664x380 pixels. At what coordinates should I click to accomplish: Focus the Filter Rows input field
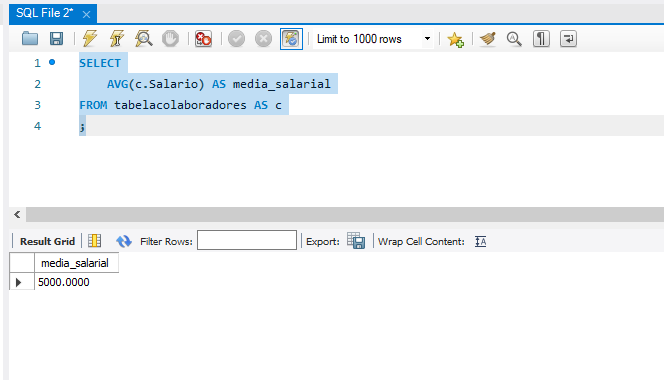(x=247, y=240)
